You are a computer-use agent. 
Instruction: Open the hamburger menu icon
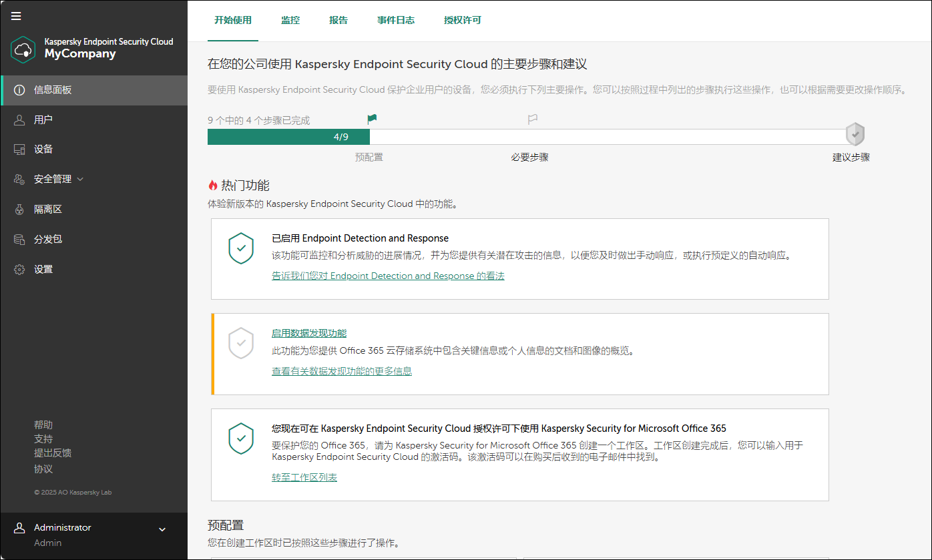(16, 16)
